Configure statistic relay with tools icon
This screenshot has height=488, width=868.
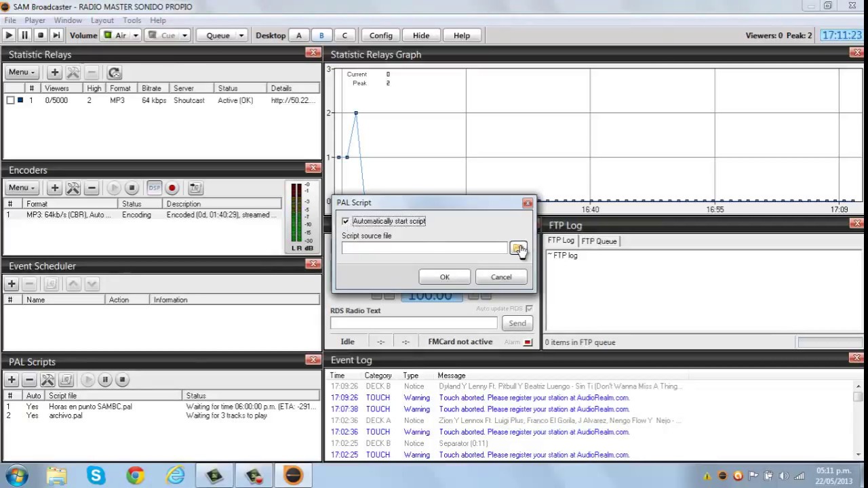[73, 73]
